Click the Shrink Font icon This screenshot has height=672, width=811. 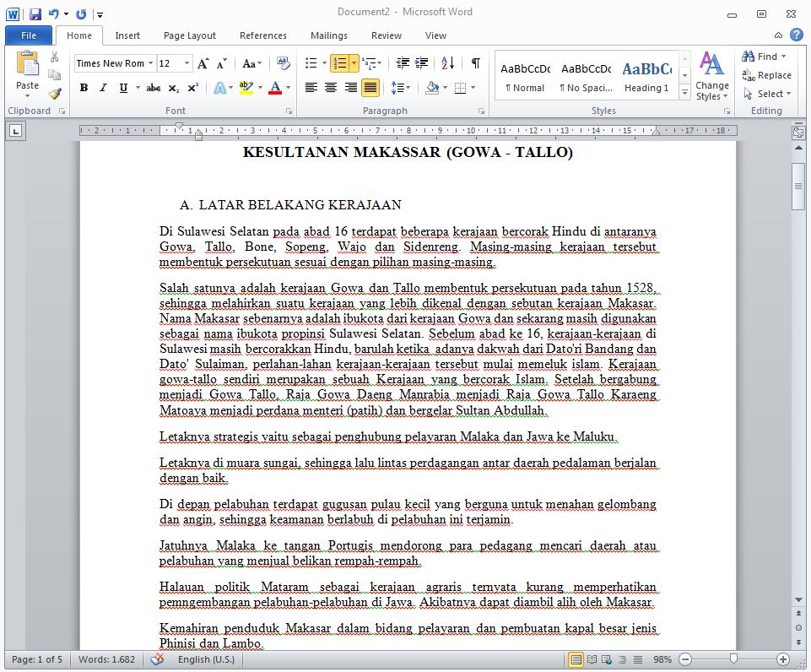tap(221, 63)
